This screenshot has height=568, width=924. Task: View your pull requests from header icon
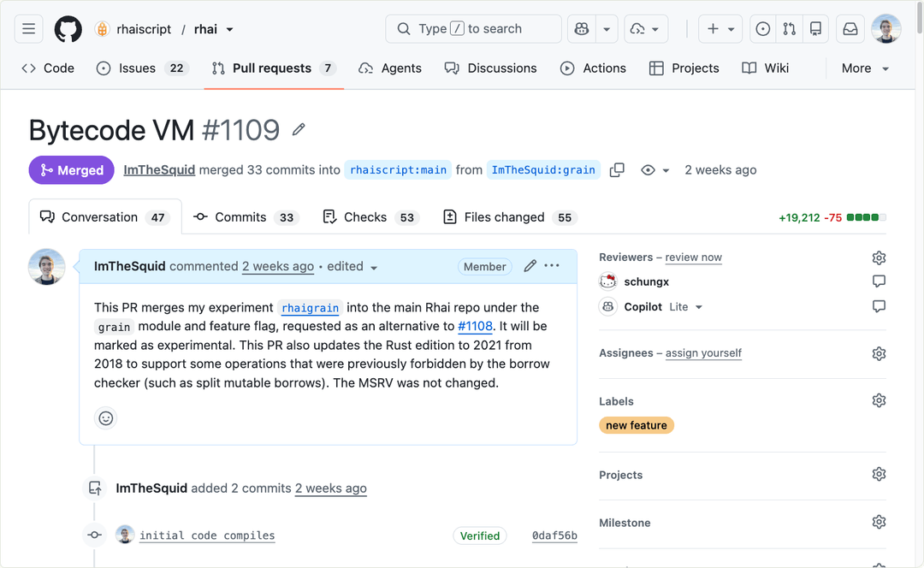tap(789, 29)
